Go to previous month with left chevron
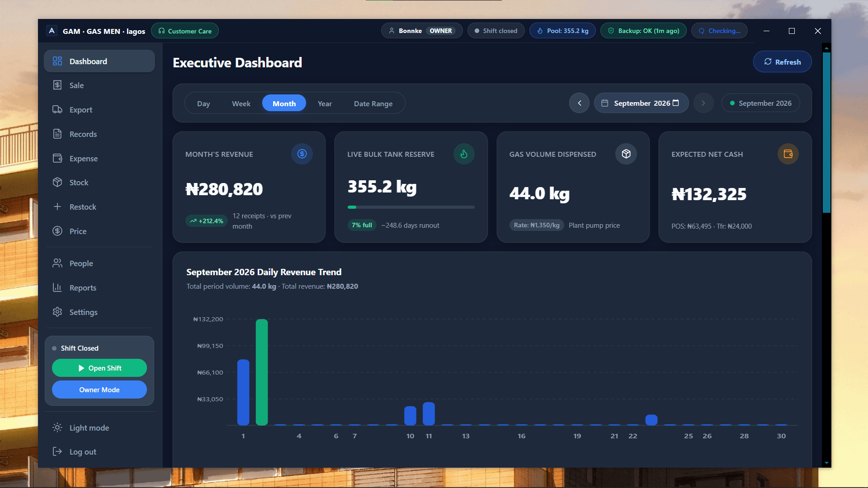 click(x=579, y=103)
